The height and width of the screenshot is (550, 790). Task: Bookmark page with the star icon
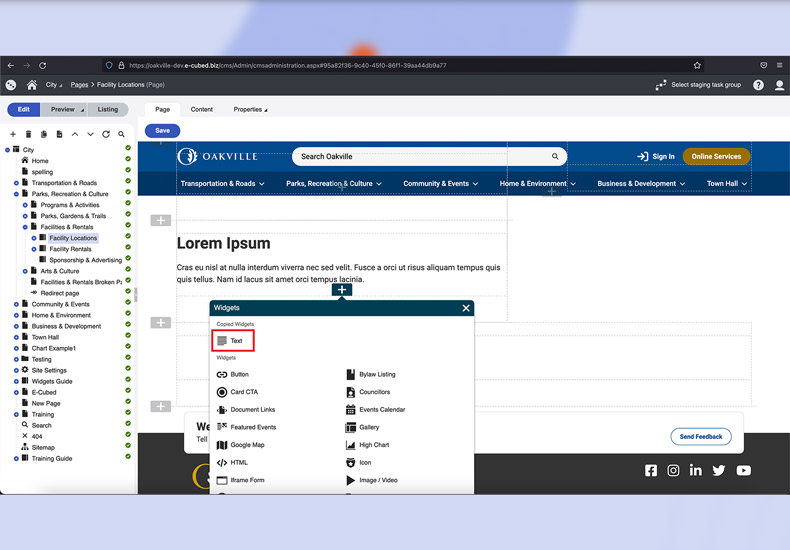point(697,65)
